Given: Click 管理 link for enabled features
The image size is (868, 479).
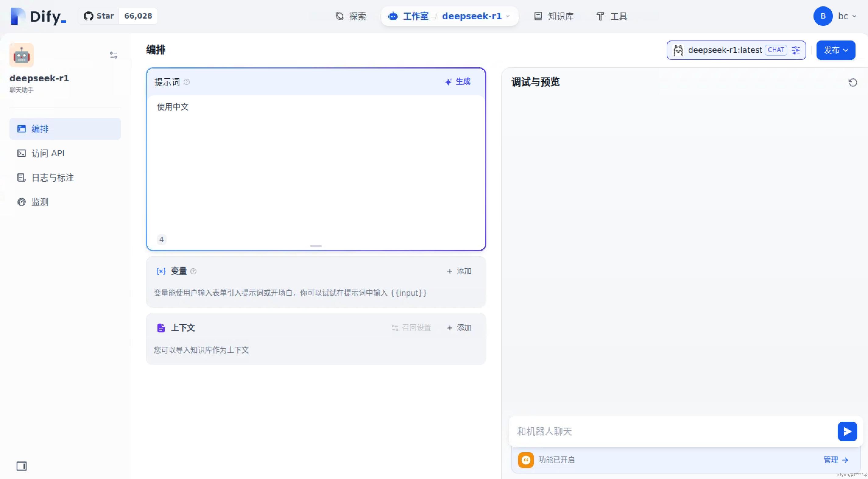Looking at the screenshot, I should [835, 460].
